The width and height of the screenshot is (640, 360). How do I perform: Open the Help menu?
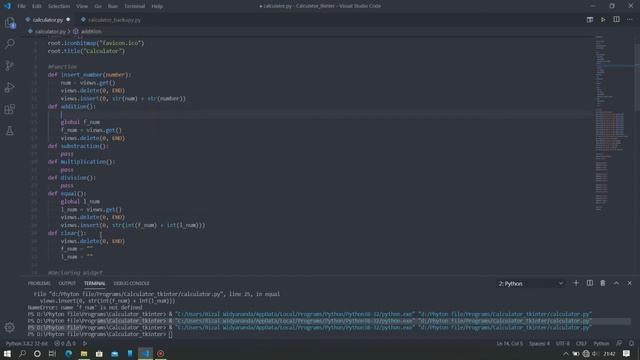point(157,6)
